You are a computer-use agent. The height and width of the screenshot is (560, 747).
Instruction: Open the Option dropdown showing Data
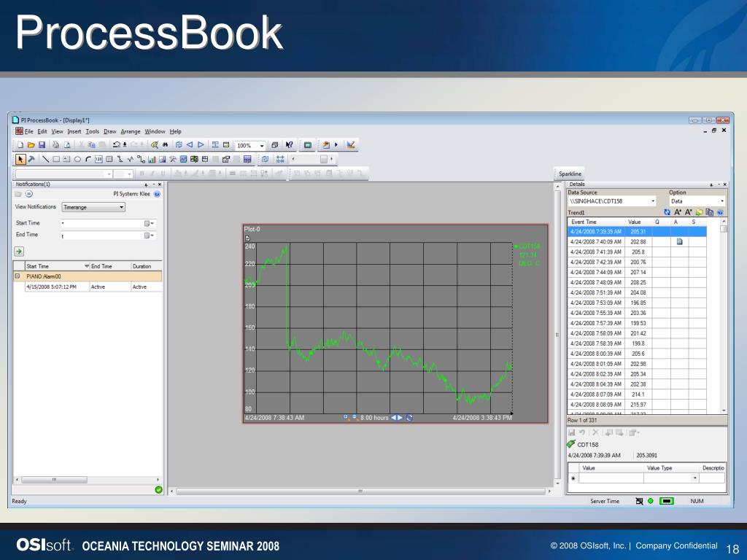722,201
